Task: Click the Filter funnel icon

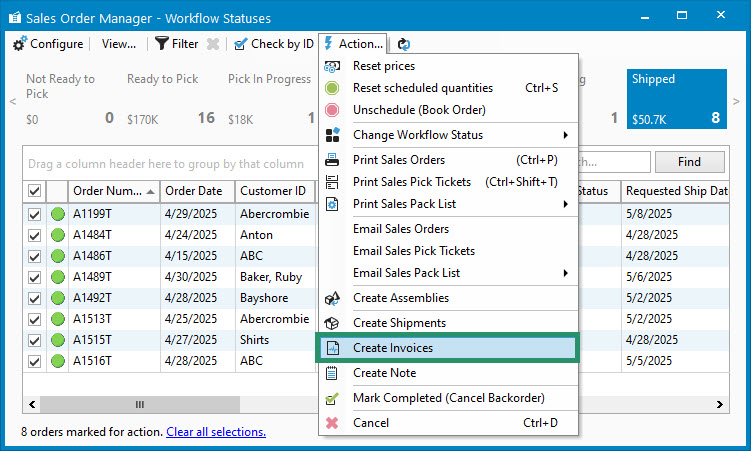Action: coord(162,44)
